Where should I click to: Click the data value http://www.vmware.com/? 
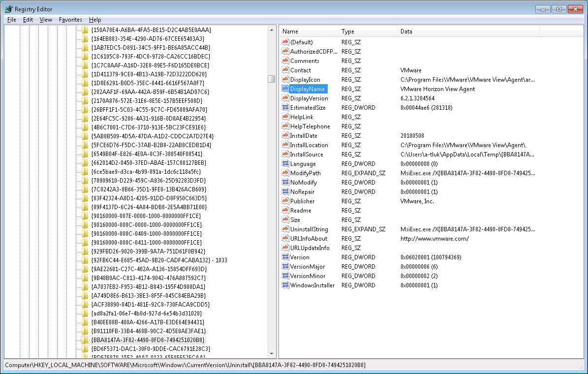434,239
